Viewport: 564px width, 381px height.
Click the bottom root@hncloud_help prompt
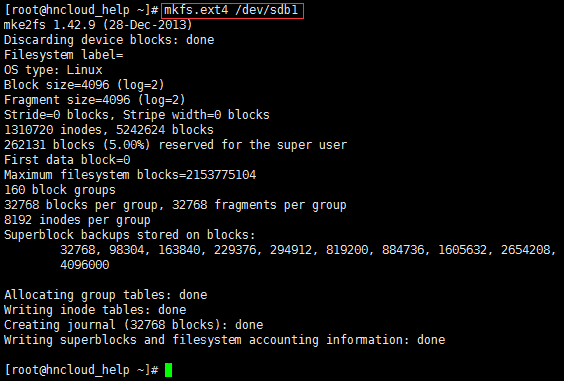(x=81, y=370)
